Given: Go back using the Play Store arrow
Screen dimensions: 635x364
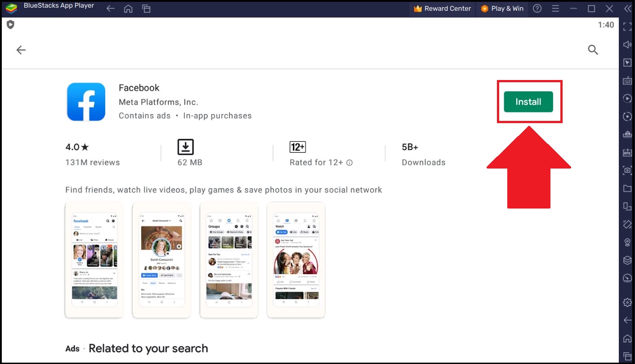Looking at the screenshot, I should (21, 50).
